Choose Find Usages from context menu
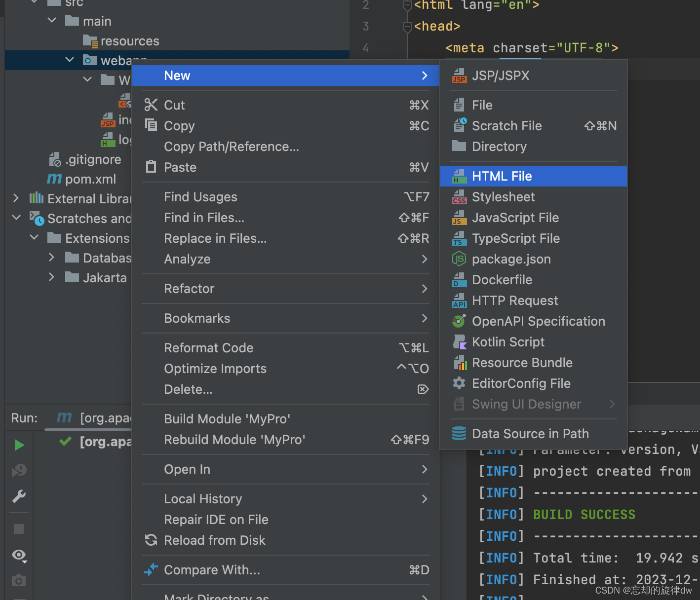700x600 pixels. click(x=285, y=197)
